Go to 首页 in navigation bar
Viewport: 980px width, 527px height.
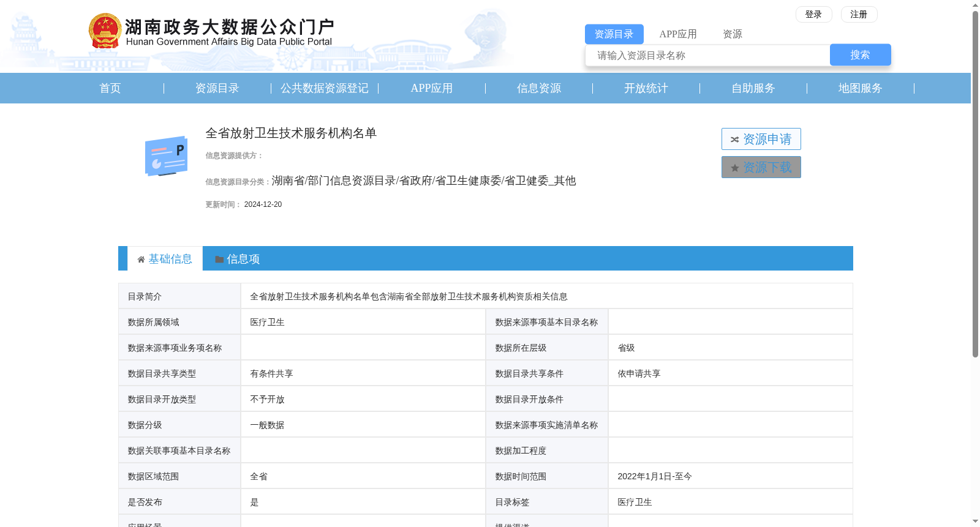click(110, 88)
